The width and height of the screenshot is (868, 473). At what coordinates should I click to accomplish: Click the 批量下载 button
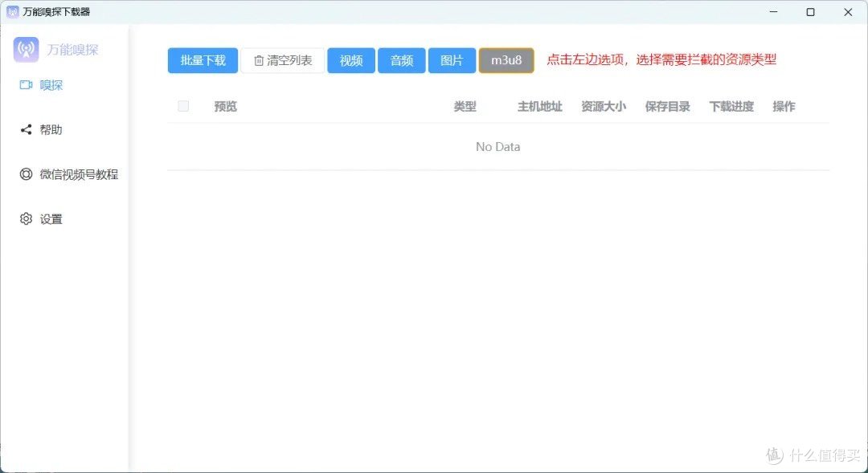coord(203,60)
